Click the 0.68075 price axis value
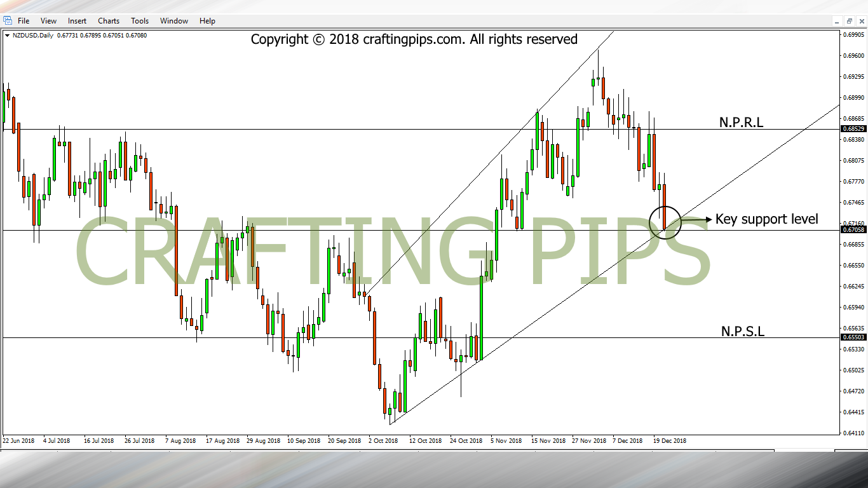This screenshot has width=868, height=488. click(855, 161)
